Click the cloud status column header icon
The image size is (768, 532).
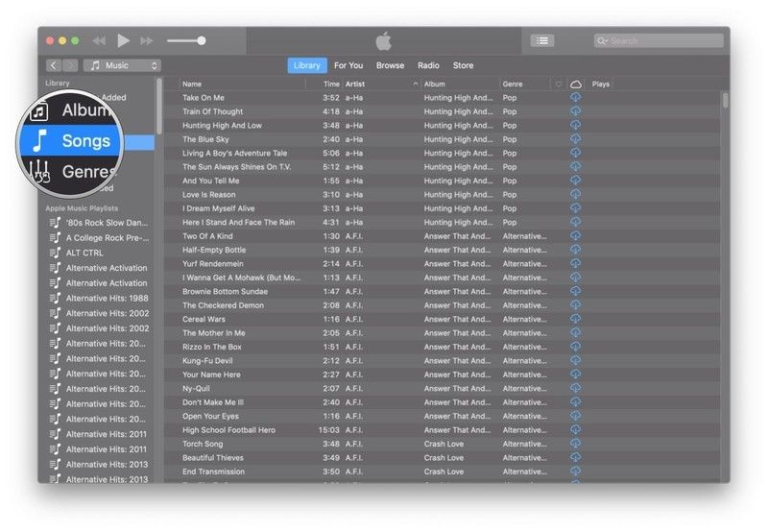point(576,85)
